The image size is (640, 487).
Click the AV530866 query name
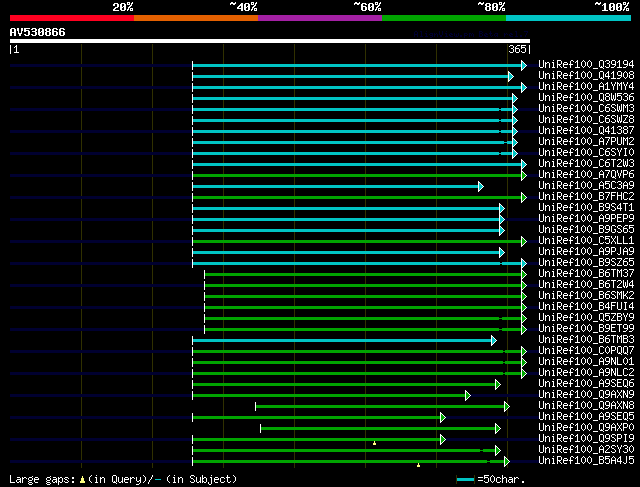[38, 32]
